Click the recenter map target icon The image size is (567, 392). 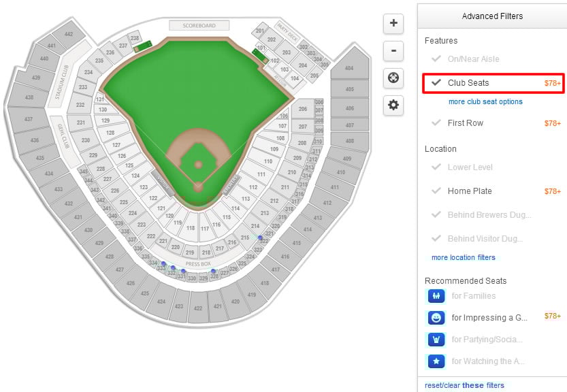pyautogui.click(x=393, y=78)
